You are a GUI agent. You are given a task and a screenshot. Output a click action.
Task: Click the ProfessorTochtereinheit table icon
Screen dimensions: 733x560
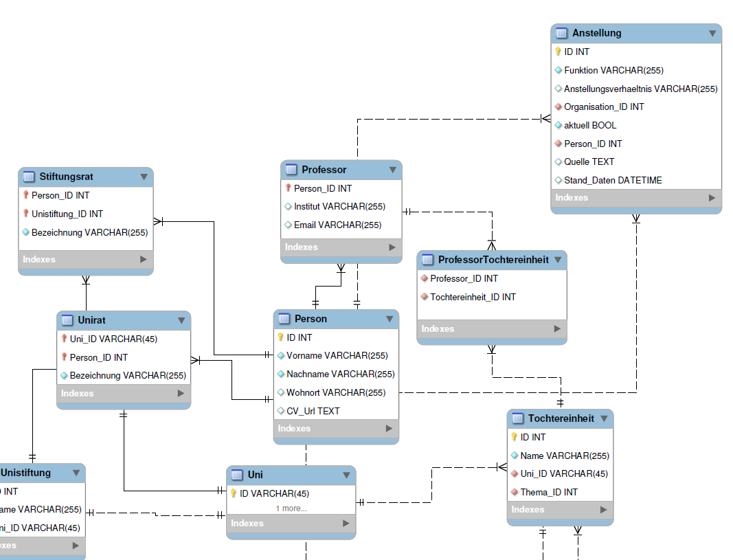click(x=428, y=260)
